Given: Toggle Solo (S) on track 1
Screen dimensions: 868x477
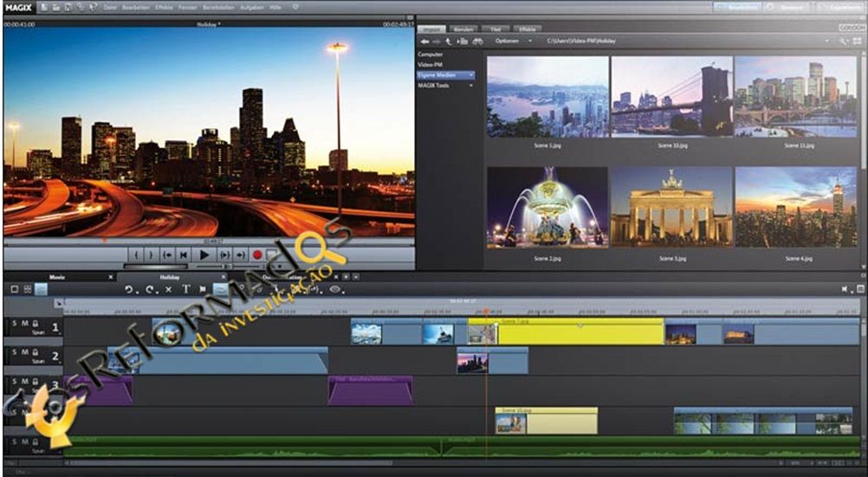Looking at the screenshot, I should tap(13, 324).
